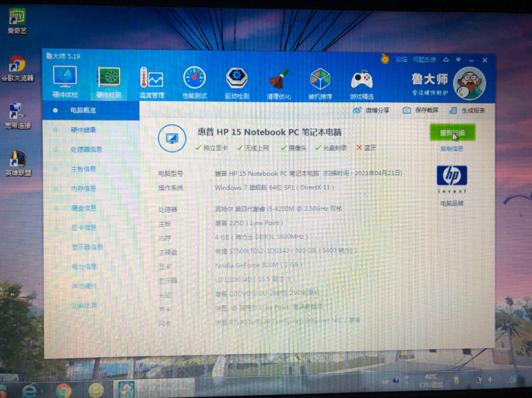Viewport: 532px width, 398px height.
Task: Click the ST500LT012 hard disk value
Action: pos(286,251)
